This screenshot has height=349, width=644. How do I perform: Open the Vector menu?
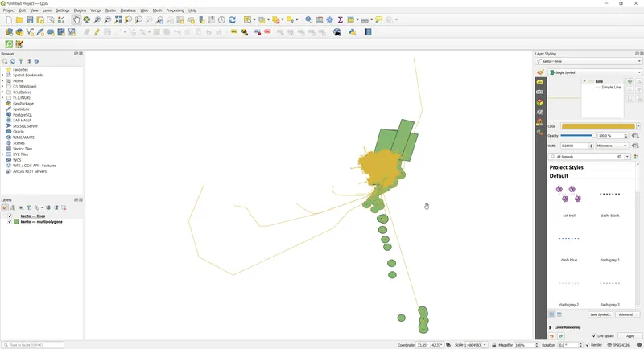95,10
